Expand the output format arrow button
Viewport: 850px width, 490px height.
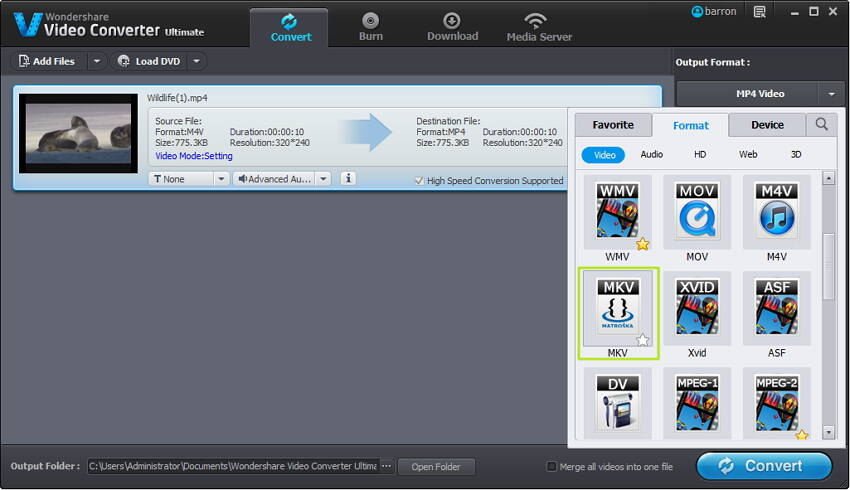click(832, 94)
